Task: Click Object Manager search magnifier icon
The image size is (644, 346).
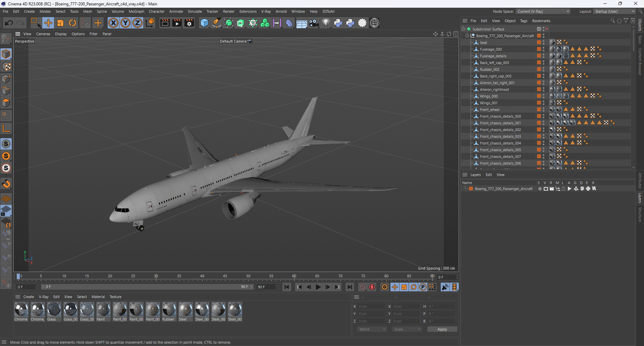Action: coord(612,21)
